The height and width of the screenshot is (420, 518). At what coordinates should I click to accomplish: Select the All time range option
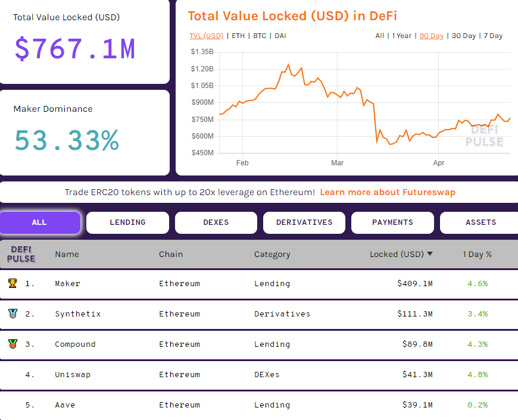(x=380, y=36)
